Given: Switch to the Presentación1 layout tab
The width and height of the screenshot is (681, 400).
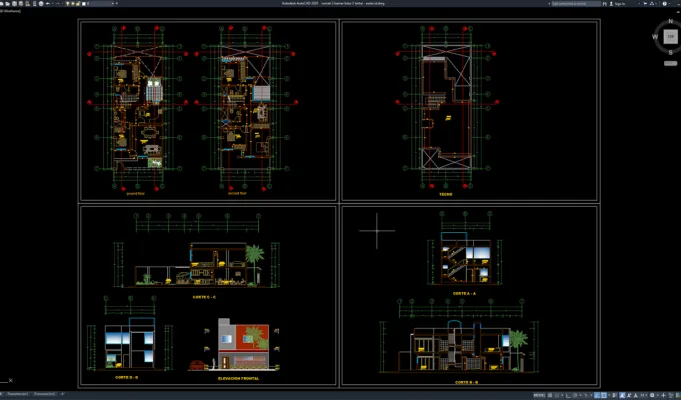Looking at the screenshot, I should 17,394.
